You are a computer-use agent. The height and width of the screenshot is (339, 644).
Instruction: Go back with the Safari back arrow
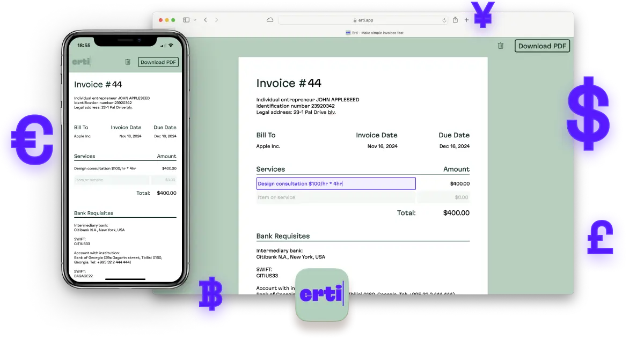pos(206,20)
